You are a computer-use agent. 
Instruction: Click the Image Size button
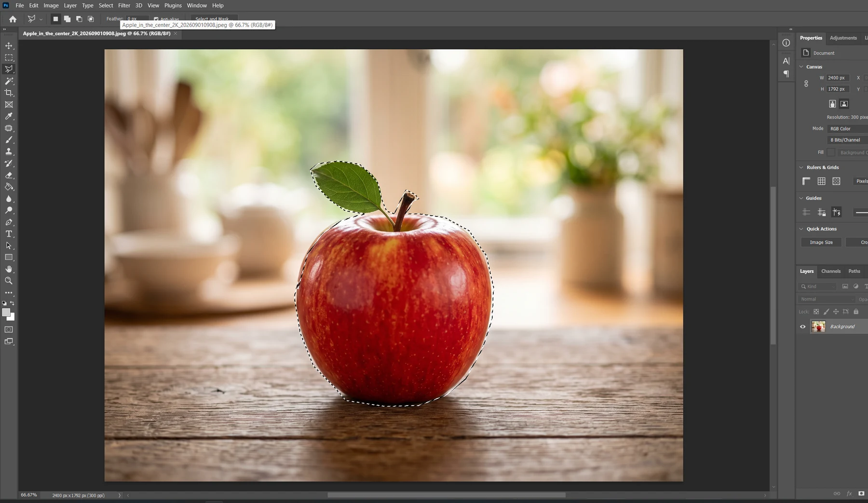pyautogui.click(x=821, y=242)
